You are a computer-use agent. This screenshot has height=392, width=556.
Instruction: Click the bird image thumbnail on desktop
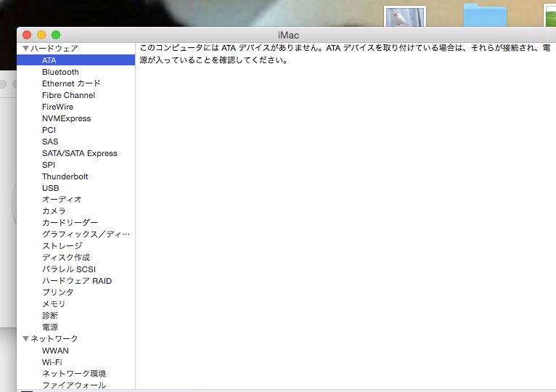pyautogui.click(x=404, y=17)
